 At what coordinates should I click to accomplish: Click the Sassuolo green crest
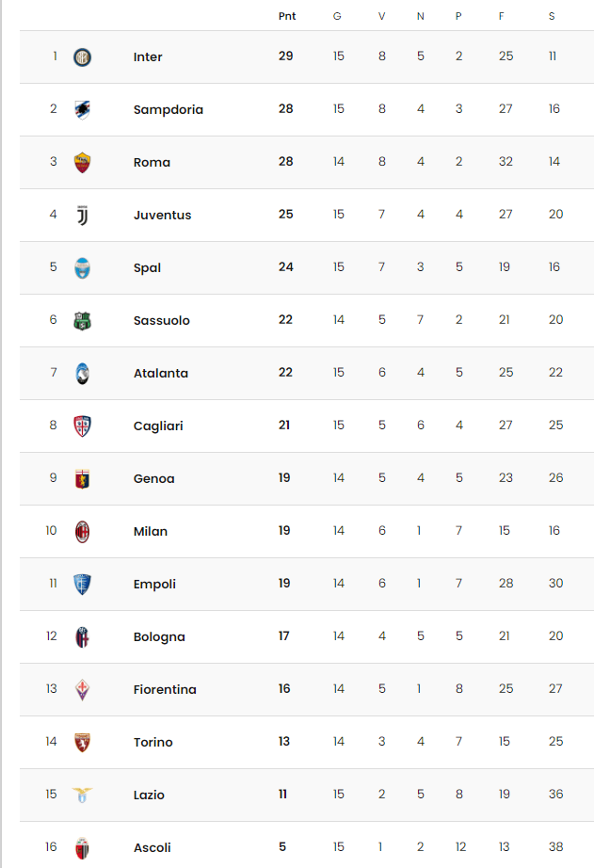(82, 320)
